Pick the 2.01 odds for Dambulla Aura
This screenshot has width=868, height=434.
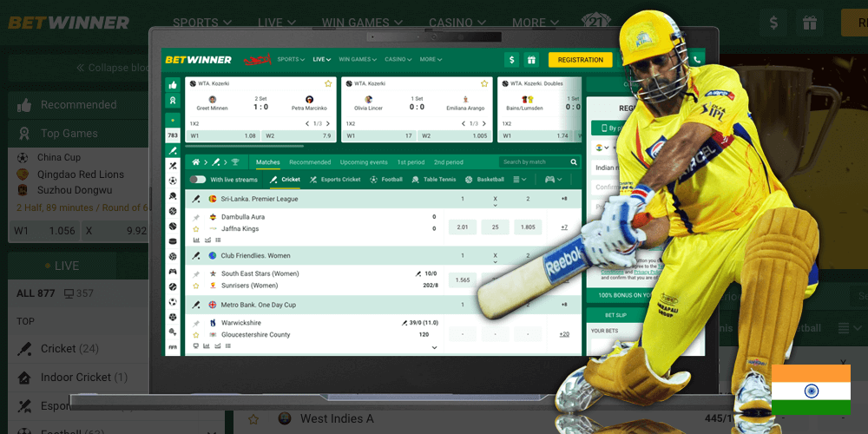463,227
